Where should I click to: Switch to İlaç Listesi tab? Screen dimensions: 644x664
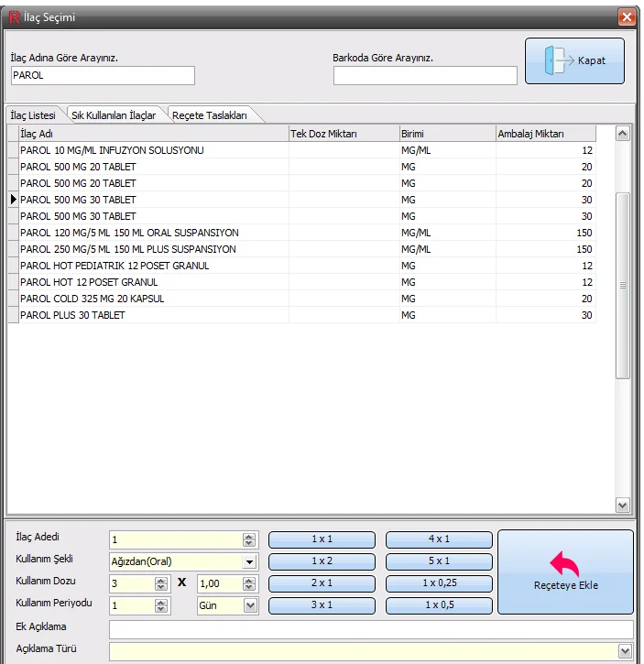click(x=33, y=115)
